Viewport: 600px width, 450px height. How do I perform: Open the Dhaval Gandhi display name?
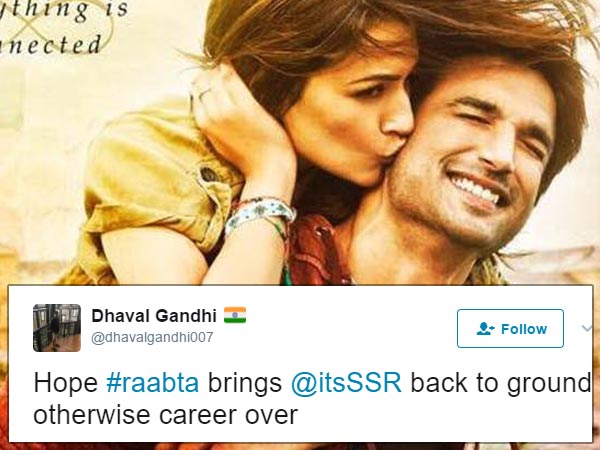click(154, 316)
